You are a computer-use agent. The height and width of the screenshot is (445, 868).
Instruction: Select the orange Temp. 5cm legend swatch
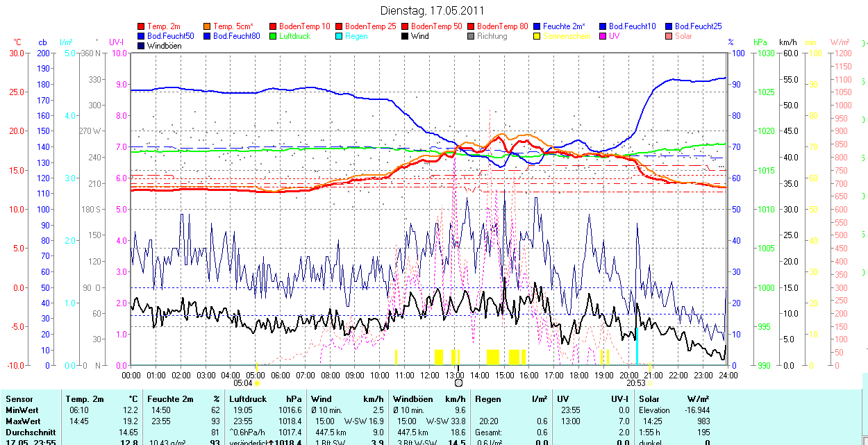click(x=208, y=26)
